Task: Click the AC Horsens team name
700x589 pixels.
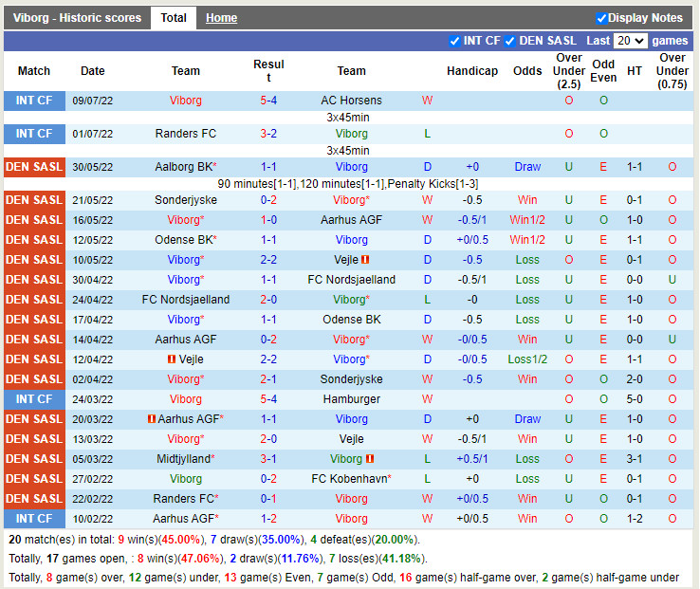Action: (351, 101)
